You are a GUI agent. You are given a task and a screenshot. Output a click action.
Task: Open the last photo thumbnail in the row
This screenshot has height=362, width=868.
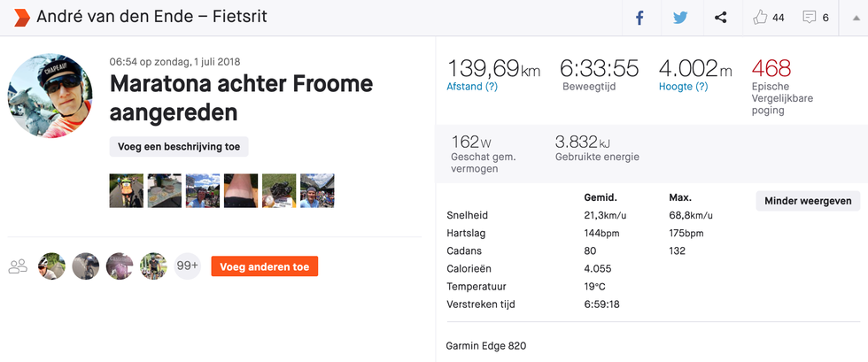click(x=317, y=190)
